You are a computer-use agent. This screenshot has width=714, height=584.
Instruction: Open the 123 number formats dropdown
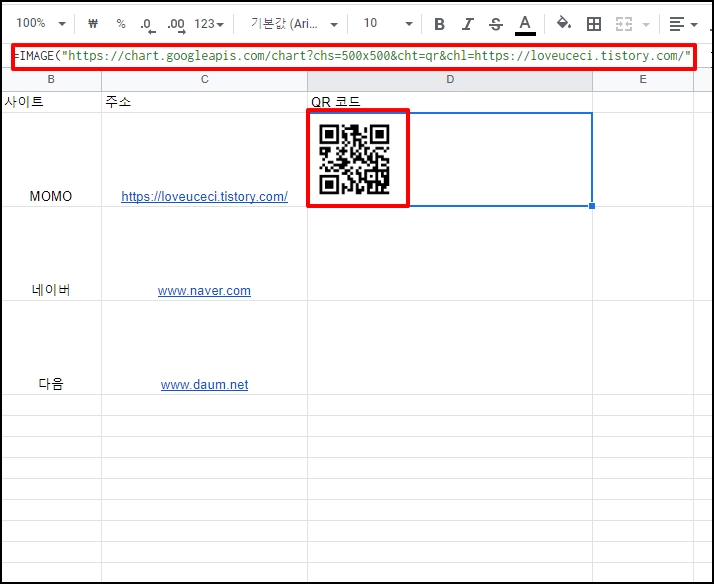click(x=209, y=24)
